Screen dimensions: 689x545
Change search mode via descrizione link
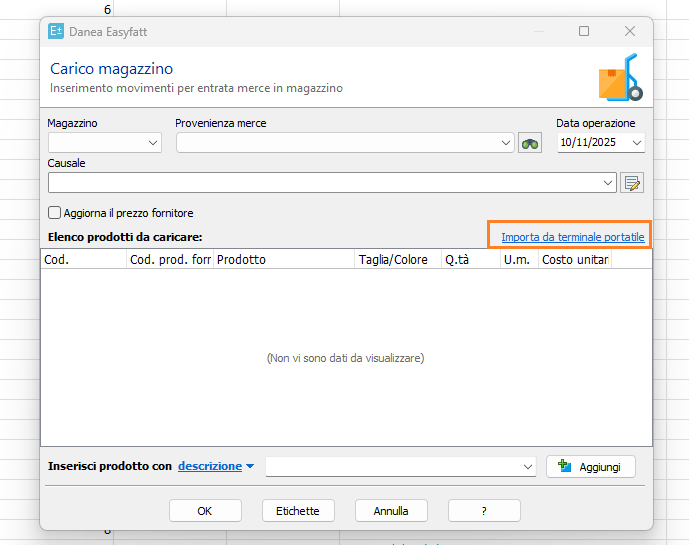pos(215,466)
